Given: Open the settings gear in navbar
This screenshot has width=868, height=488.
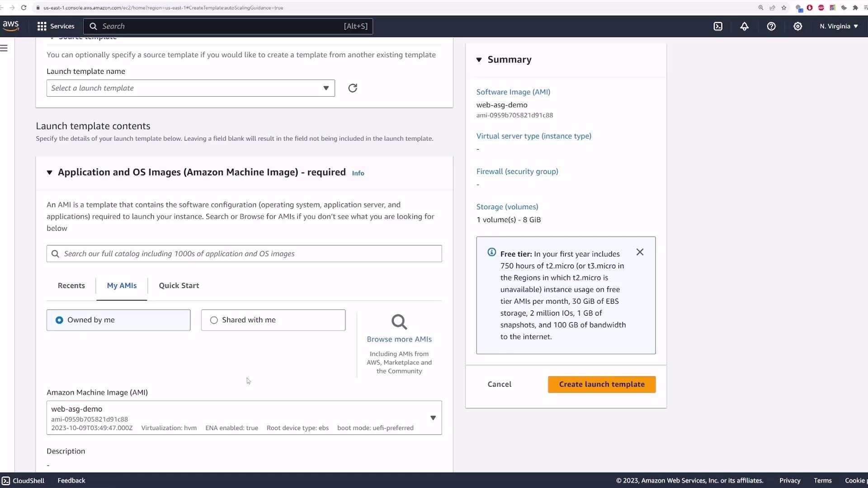Looking at the screenshot, I should coord(798,26).
